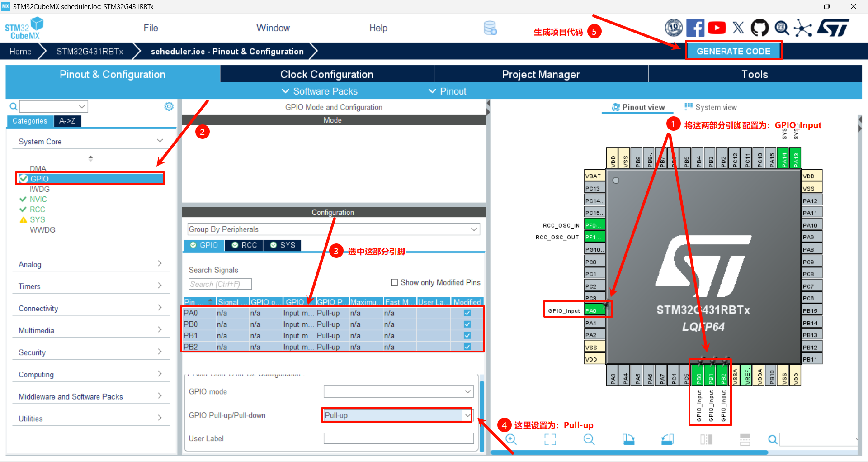Zoom out of the pinout view
Image resolution: width=868 pixels, height=462 pixels.
[589, 439]
